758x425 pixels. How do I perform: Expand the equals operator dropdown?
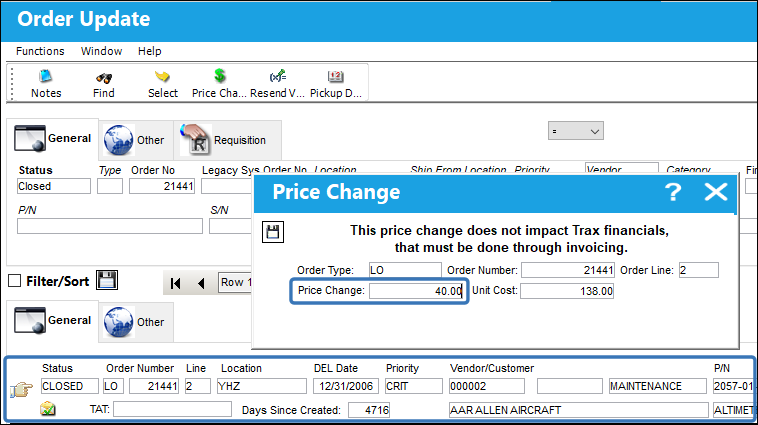[x=575, y=131]
